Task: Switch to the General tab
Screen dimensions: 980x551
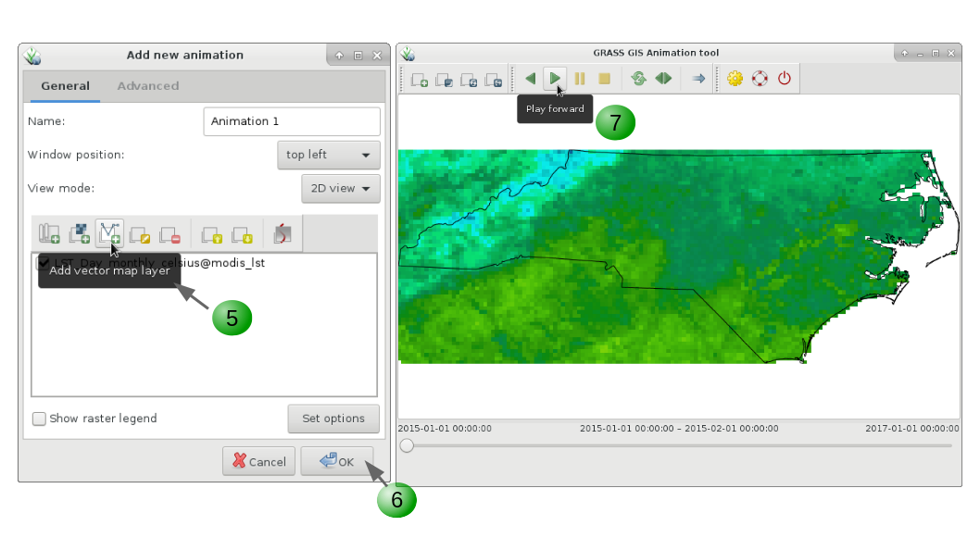Action: (65, 86)
